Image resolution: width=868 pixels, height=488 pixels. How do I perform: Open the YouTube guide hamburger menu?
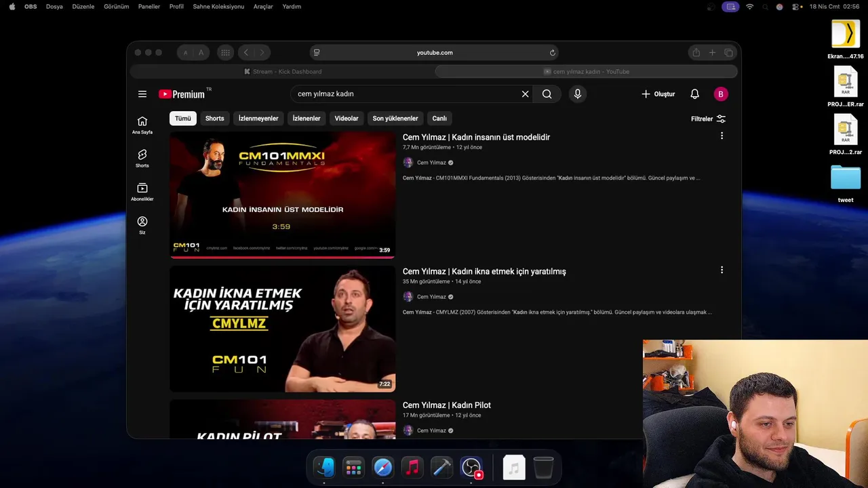coord(142,94)
